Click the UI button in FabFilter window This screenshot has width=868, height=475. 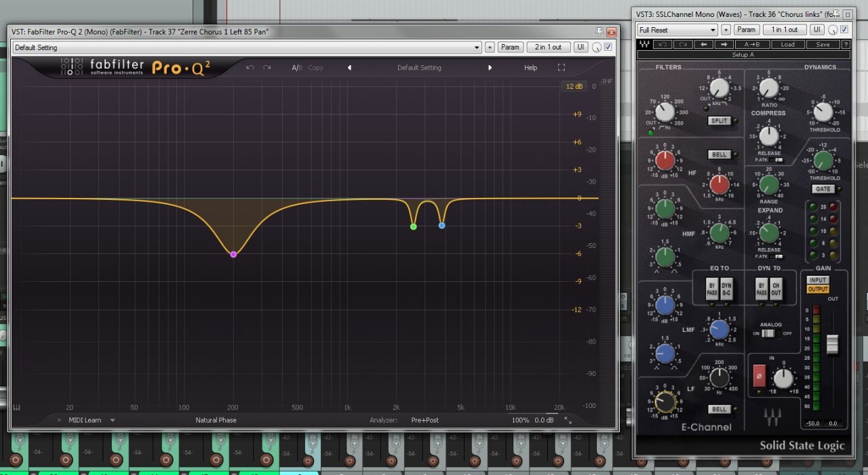coord(581,47)
